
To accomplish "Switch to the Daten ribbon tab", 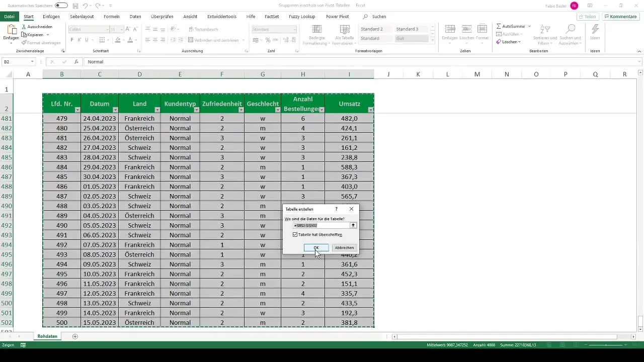I will click(x=135, y=17).
